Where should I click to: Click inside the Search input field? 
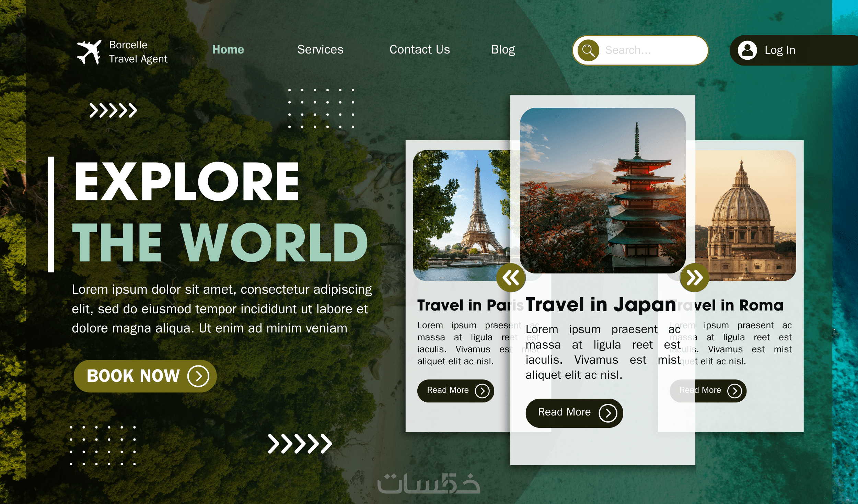click(x=649, y=50)
